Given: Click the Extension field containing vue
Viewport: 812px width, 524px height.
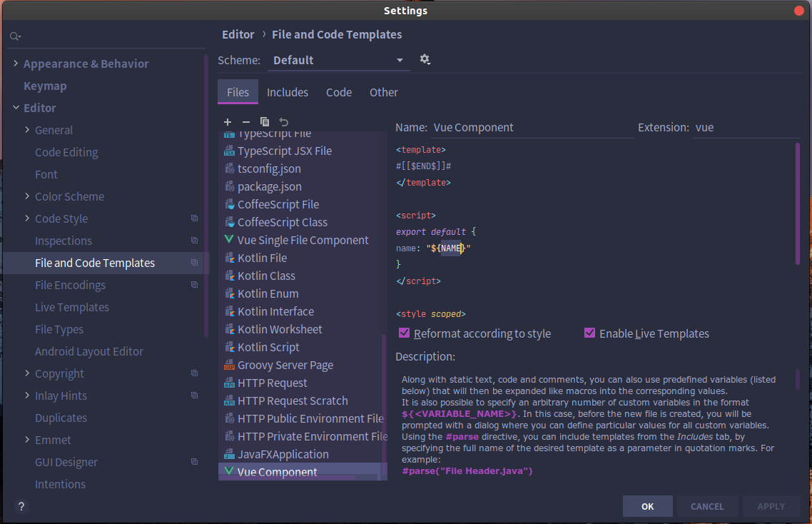Looking at the screenshot, I should [x=746, y=128].
